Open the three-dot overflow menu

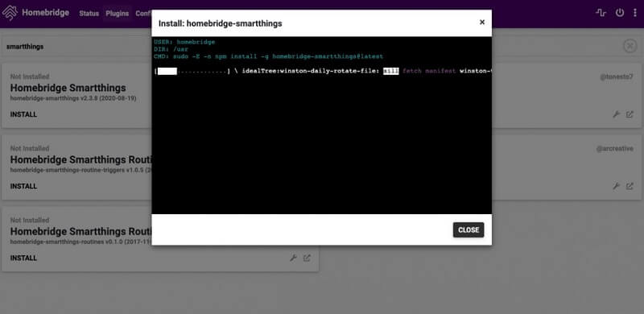click(x=635, y=13)
